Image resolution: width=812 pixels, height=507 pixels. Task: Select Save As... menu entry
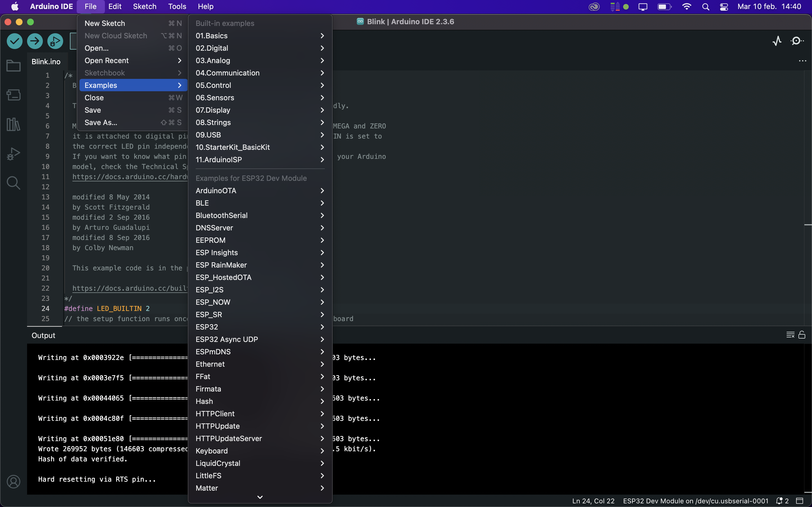pos(101,123)
